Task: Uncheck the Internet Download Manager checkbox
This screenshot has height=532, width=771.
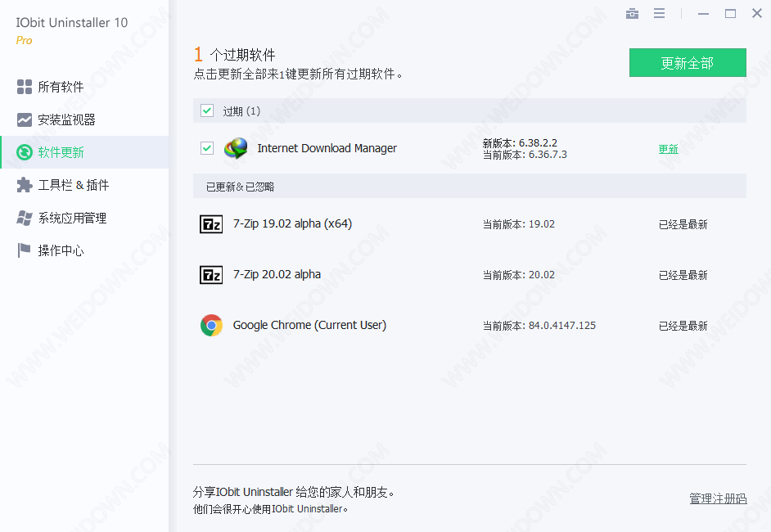Action: (207, 148)
